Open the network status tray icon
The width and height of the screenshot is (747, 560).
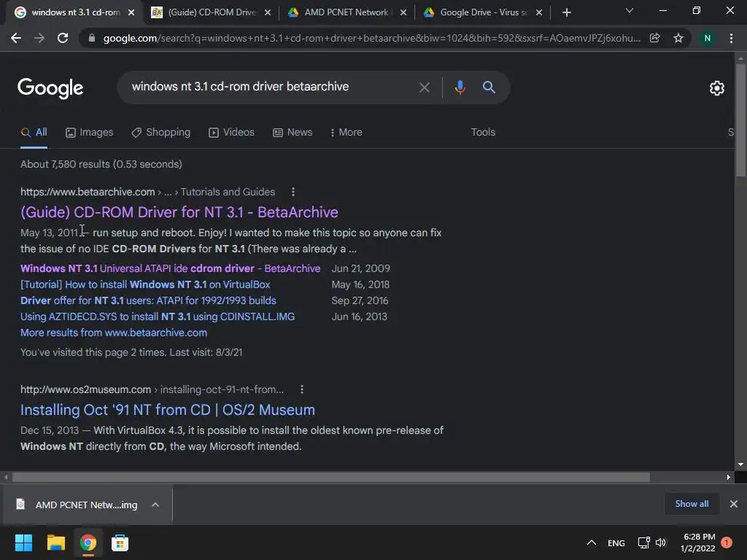[643, 542]
